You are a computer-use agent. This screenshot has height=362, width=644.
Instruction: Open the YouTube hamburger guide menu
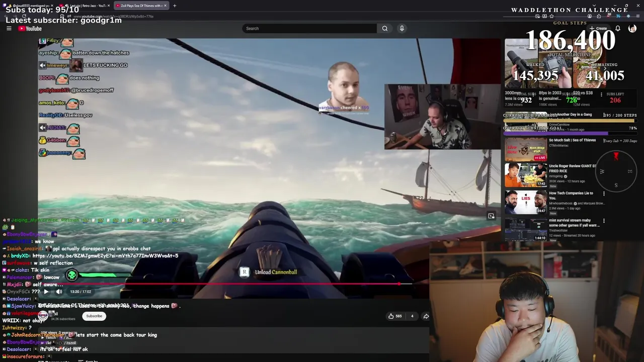click(9, 29)
